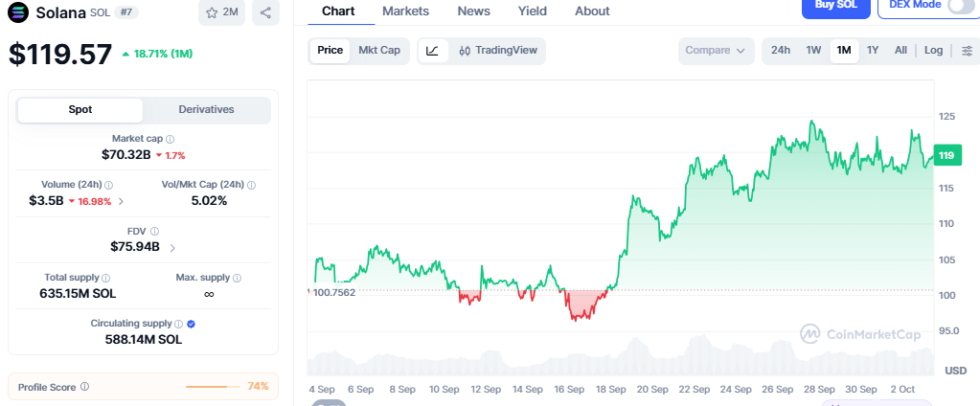Viewport: 980px width, 406px height.
Task: Select All time range
Action: (x=900, y=51)
